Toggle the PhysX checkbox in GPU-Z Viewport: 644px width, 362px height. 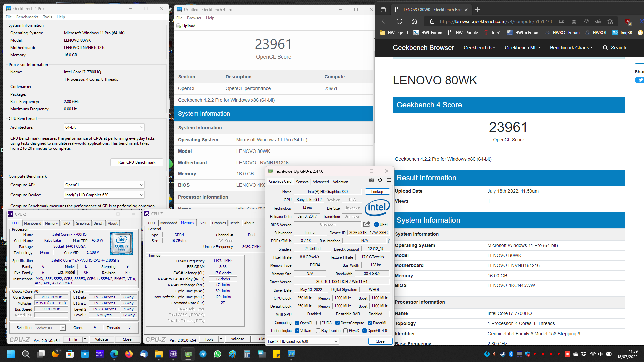(345, 331)
